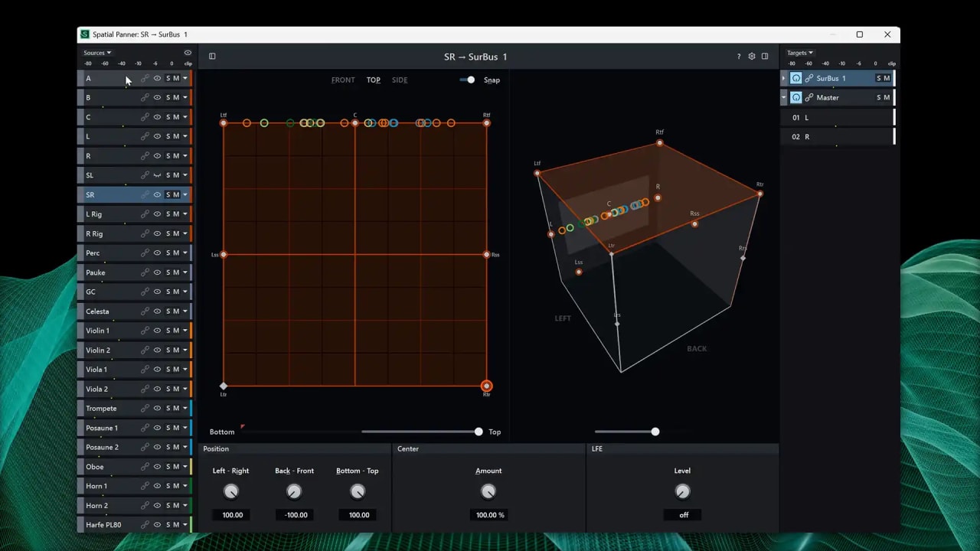Show the hidden SL source

pyautogui.click(x=157, y=175)
